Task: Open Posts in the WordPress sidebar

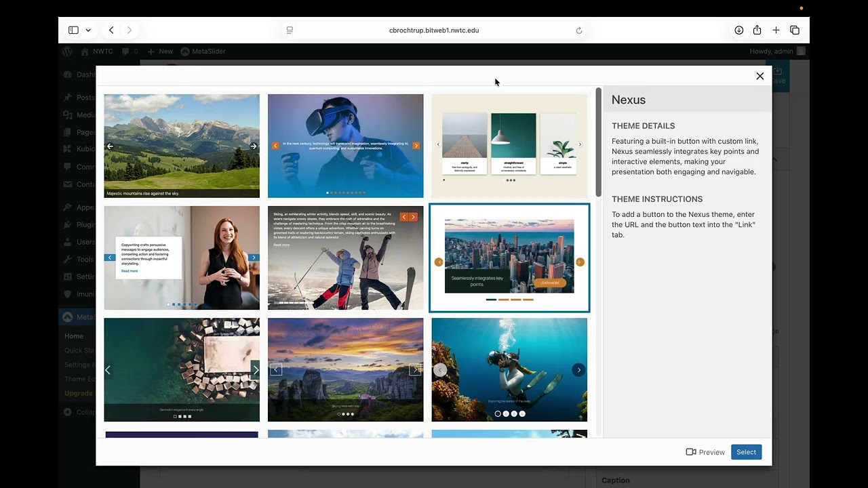Action: pyautogui.click(x=77, y=98)
